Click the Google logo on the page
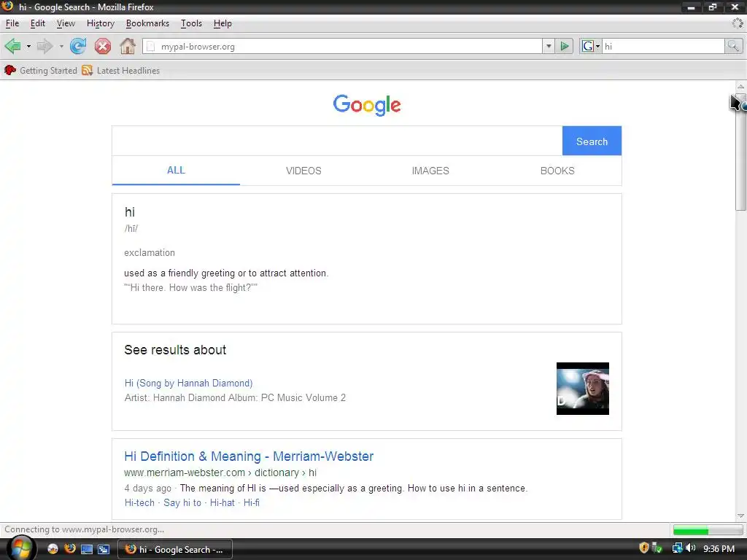Screen dimensions: 747x560 (367, 105)
